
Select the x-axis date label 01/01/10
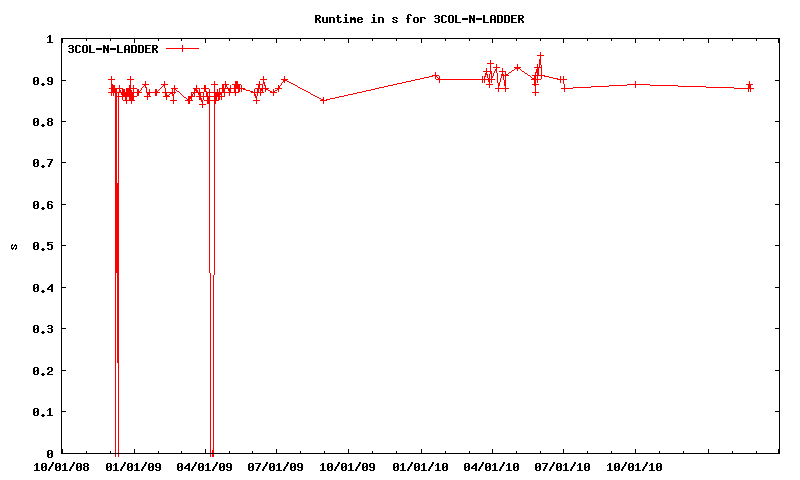(x=421, y=466)
